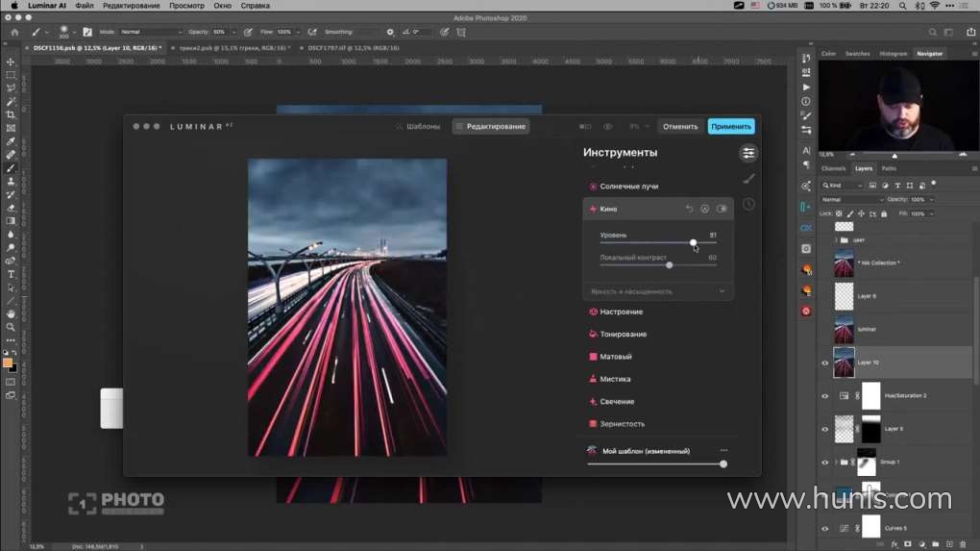Reset the Кино tool with undo arrow

pyautogui.click(x=689, y=209)
